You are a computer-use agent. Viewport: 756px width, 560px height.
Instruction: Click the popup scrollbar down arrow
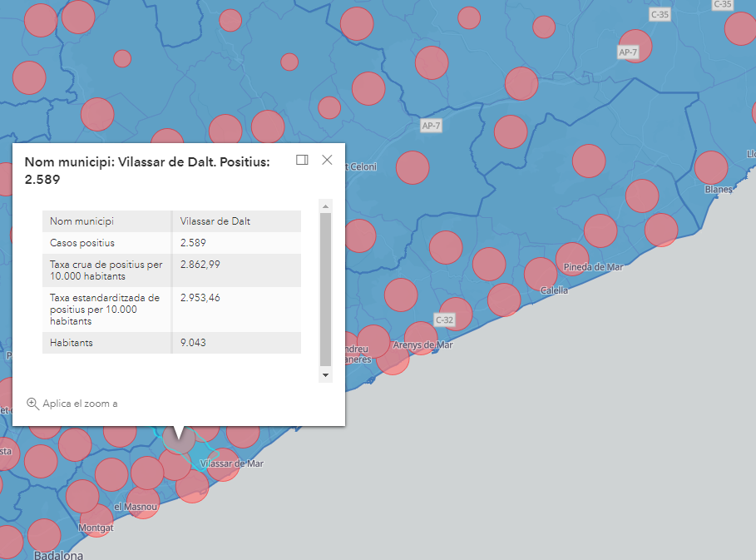coord(325,376)
